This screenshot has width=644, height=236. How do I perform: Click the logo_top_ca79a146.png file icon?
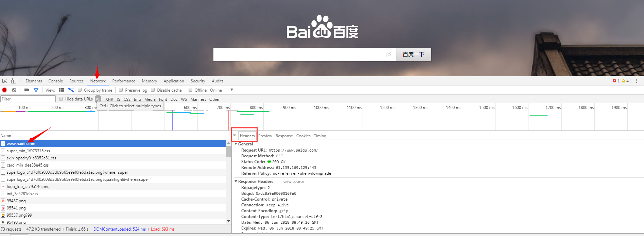(x=3, y=187)
